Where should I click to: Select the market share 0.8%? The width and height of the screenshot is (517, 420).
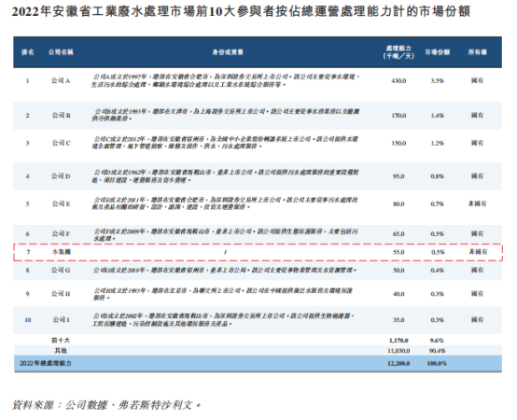pyautogui.click(x=437, y=176)
